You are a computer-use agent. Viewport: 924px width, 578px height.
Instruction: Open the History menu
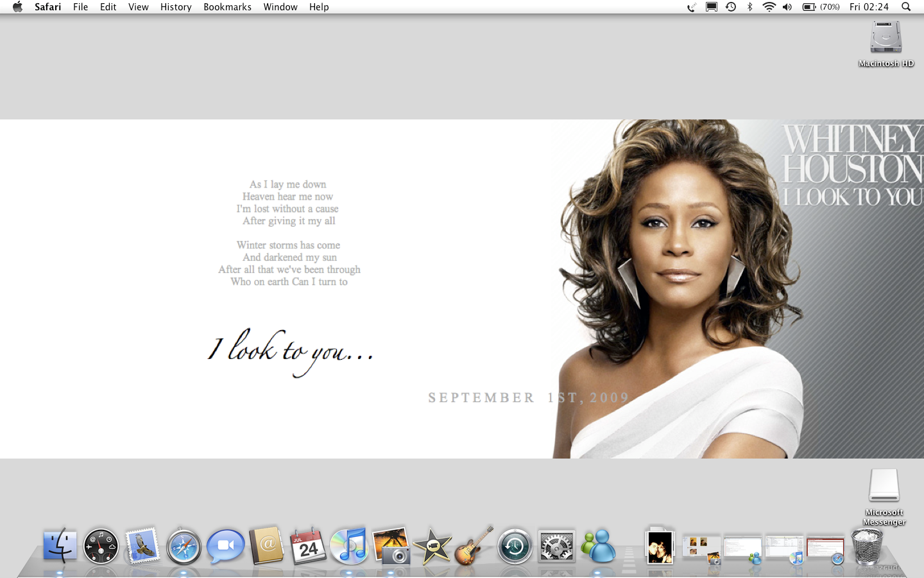click(x=176, y=7)
